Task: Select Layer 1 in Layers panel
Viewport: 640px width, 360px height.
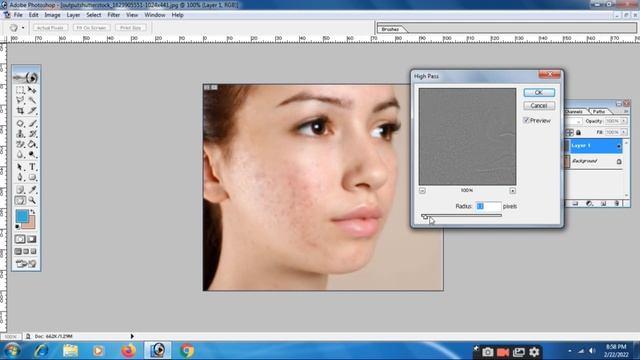Action: (x=593, y=146)
